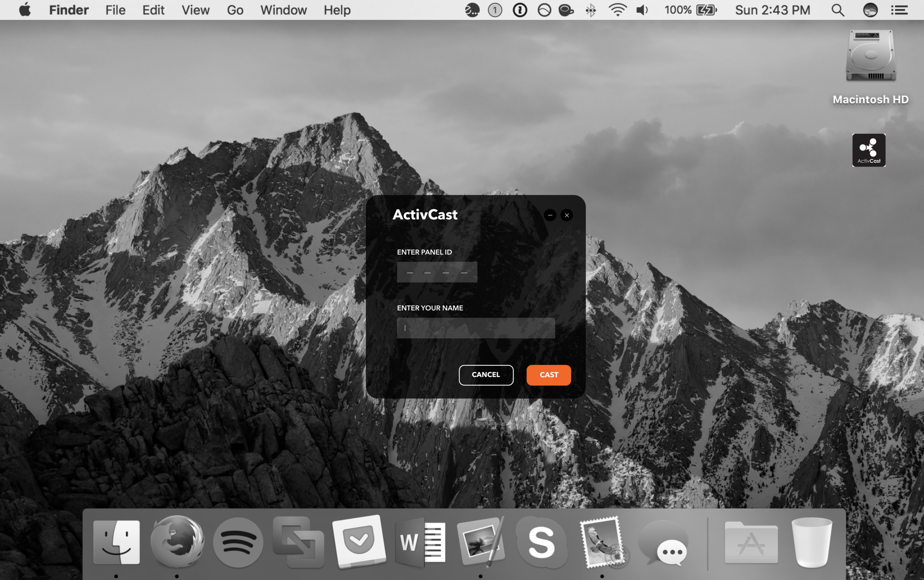Open the Edit menu

coord(153,10)
